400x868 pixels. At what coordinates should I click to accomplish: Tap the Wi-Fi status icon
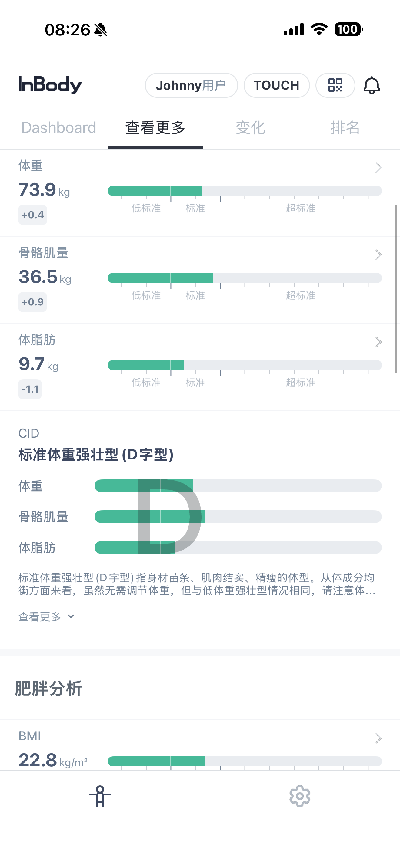pyautogui.click(x=319, y=29)
